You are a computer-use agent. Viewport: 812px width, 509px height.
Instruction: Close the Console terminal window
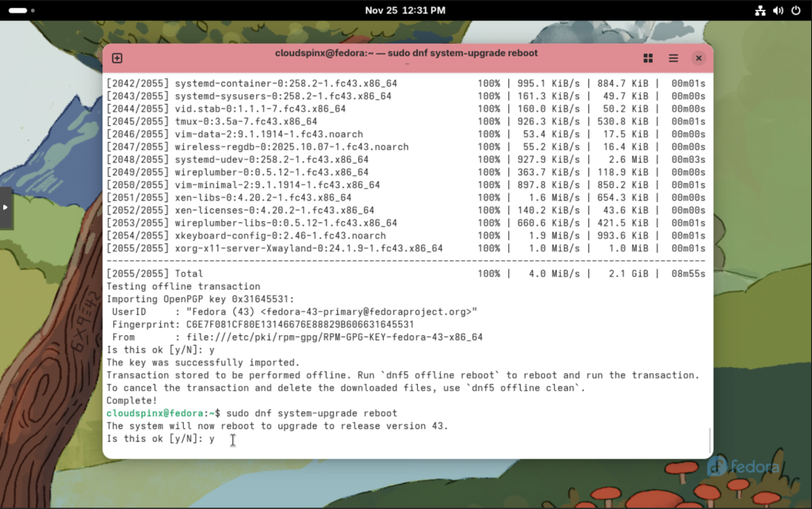[699, 58]
